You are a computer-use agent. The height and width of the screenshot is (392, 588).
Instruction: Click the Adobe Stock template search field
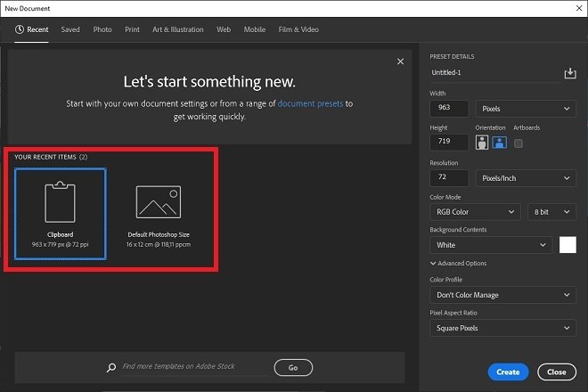click(x=195, y=366)
